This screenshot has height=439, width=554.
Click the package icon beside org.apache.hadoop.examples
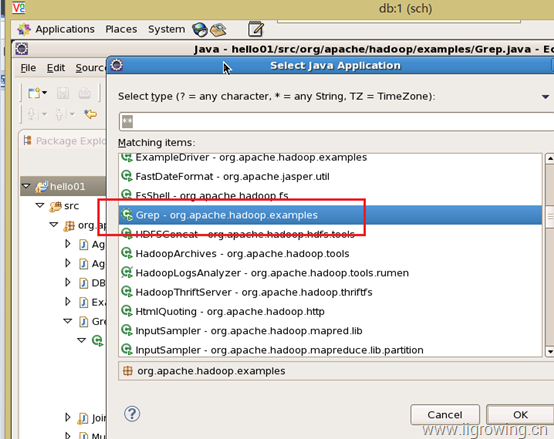point(128,371)
